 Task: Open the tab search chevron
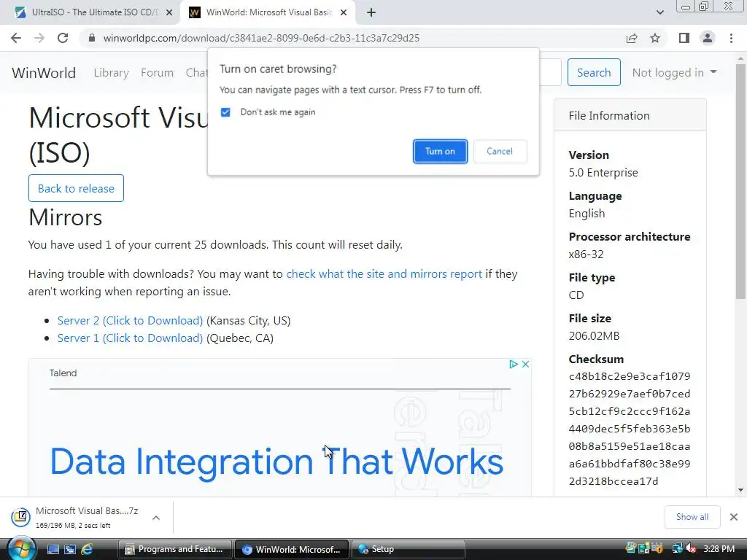(659, 13)
